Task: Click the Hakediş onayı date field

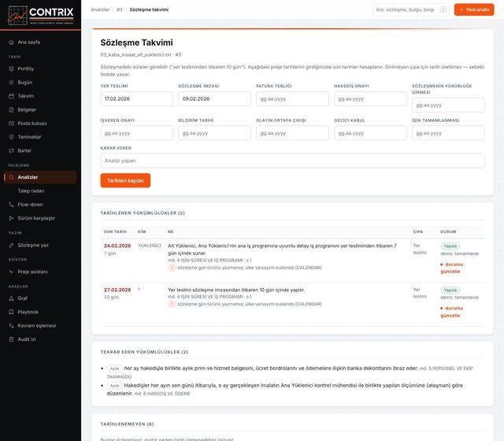Action: 370,98
